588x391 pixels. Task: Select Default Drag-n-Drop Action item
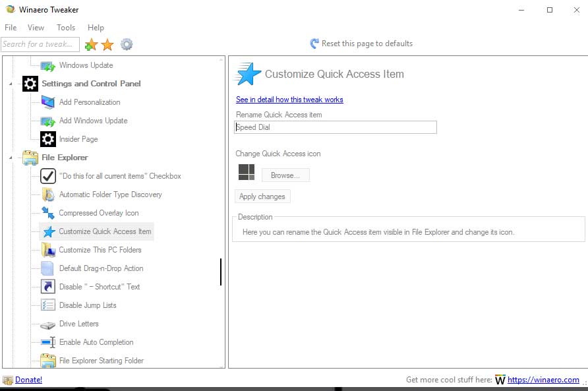point(102,268)
